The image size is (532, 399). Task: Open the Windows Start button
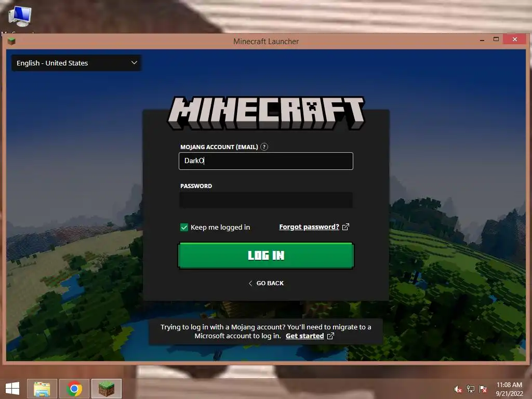click(x=12, y=389)
